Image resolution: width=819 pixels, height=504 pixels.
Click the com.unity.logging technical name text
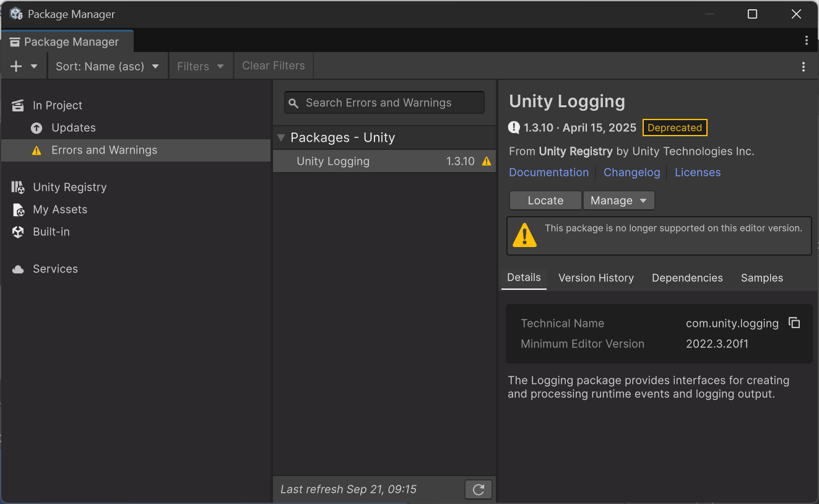pyautogui.click(x=732, y=323)
